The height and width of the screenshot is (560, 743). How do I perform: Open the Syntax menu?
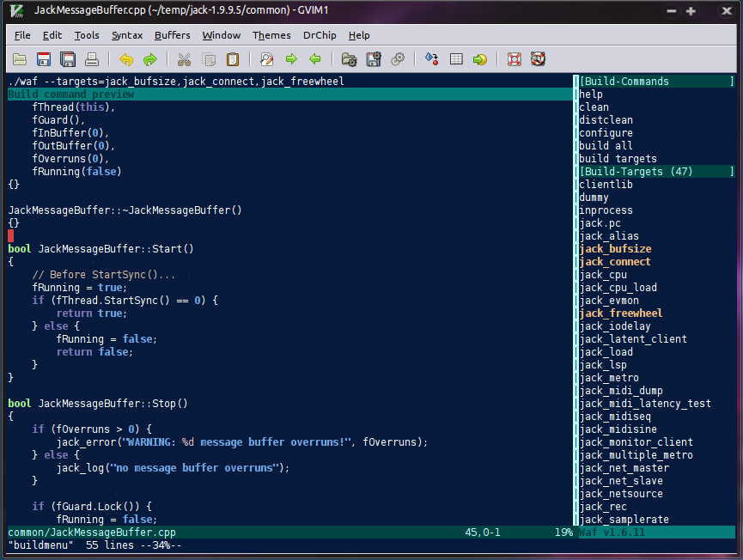pos(127,35)
